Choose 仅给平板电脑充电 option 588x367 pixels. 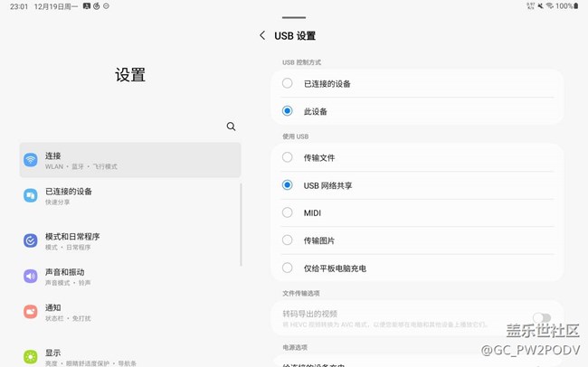[x=287, y=268]
